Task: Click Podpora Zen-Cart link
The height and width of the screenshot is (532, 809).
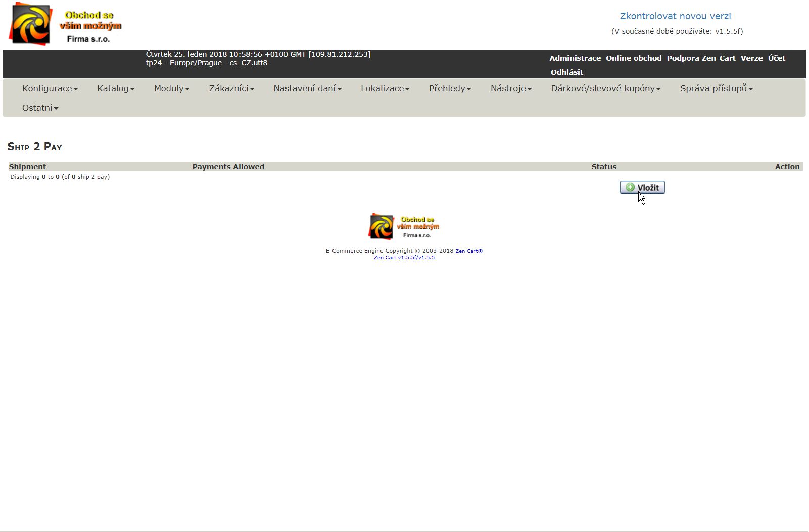Action: (701, 58)
